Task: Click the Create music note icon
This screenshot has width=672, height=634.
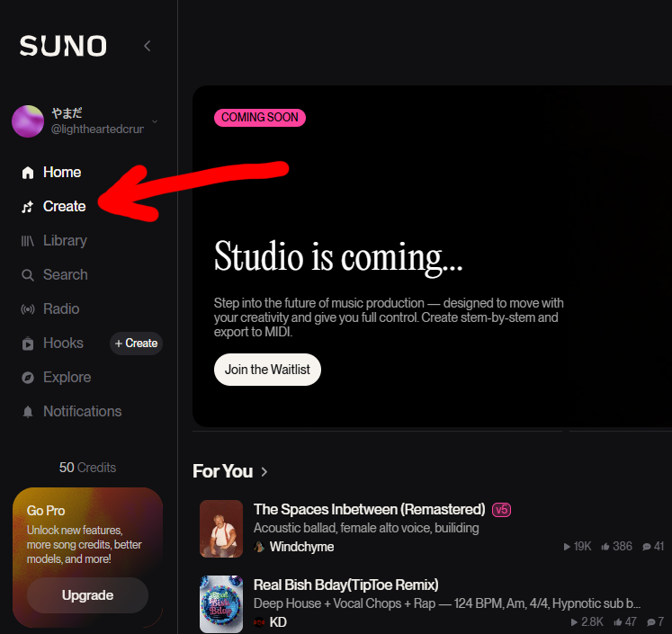Action: point(28,207)
